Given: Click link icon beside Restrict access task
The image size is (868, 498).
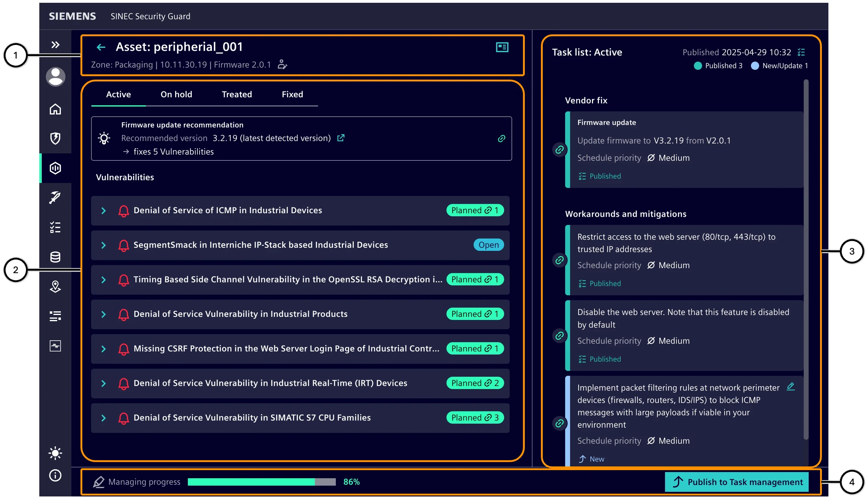Looking at the screenshot, I should [x=559, y=260].
